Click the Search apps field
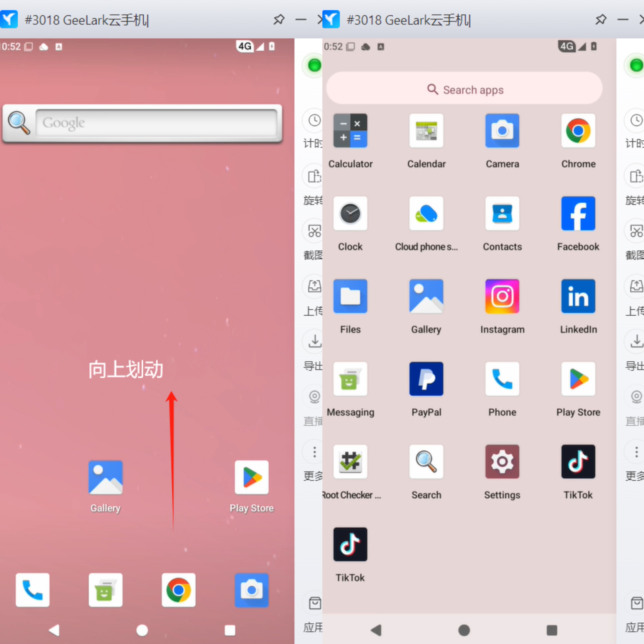644x644 pixels. [464, 88]
